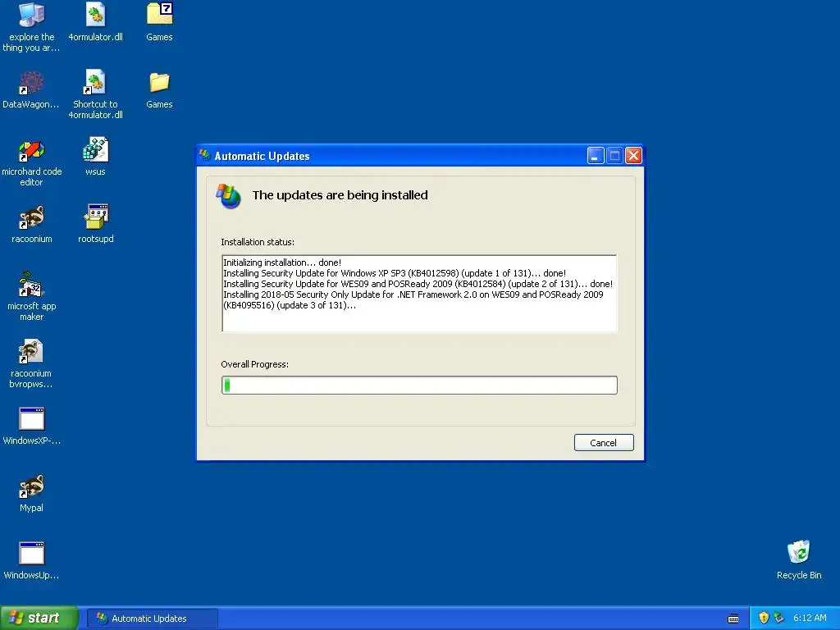Image resolution: width=840 pixels, height=630 pixels.
Task: Cancel the update installation
Action: (604, 442)
